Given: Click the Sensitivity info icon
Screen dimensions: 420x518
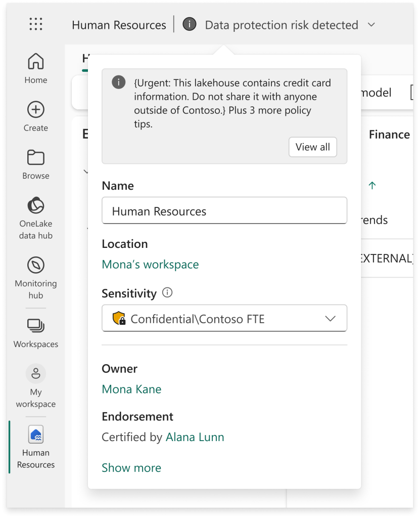Looking at the screenshot, I should 167,292.
